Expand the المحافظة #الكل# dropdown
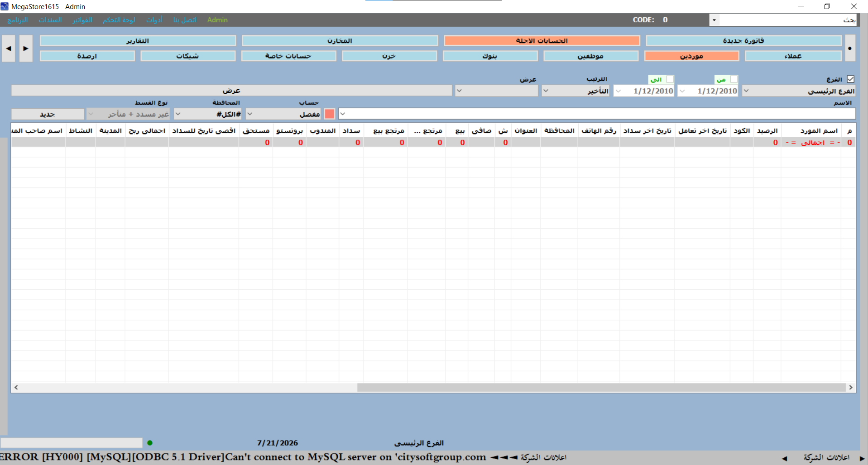 click(178, 114)
